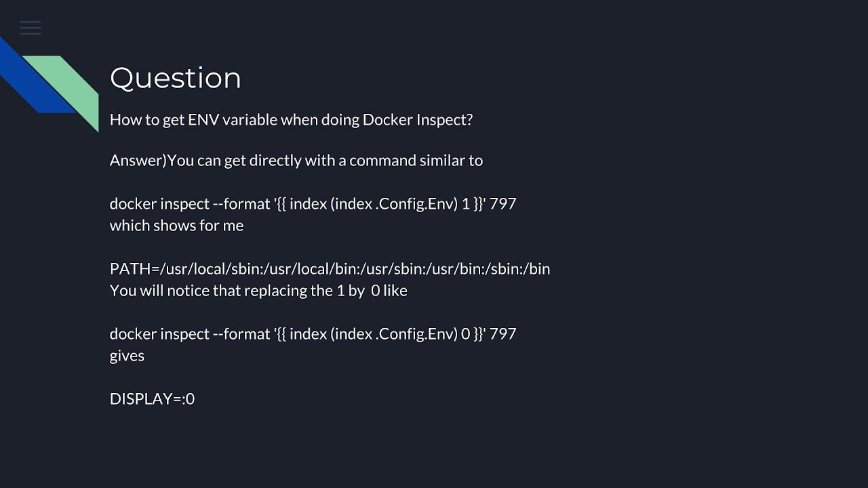This screenshot has height=488, width=868.
Task: Click the "You will notice that replacing" sentence
Action: tap(258, 291)
